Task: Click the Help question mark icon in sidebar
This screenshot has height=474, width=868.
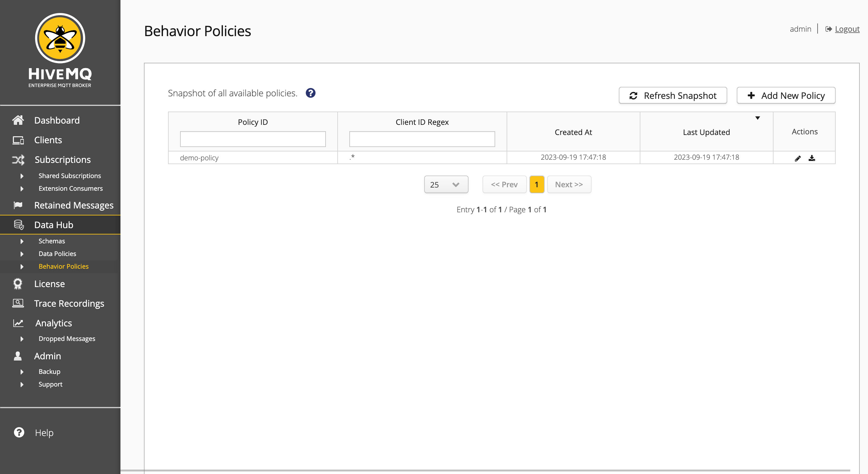Action: [x=19, y=432]
